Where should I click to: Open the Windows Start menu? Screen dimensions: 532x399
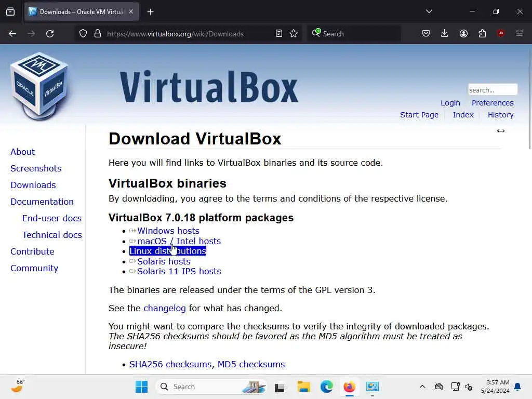click(x=141, y=387)
